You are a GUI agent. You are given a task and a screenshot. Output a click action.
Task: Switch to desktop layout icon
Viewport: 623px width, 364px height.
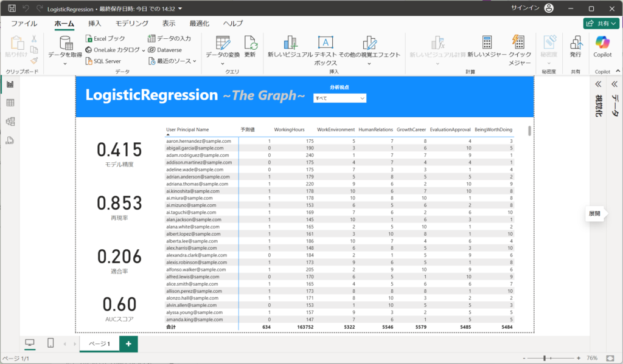(x=30, y=343)
